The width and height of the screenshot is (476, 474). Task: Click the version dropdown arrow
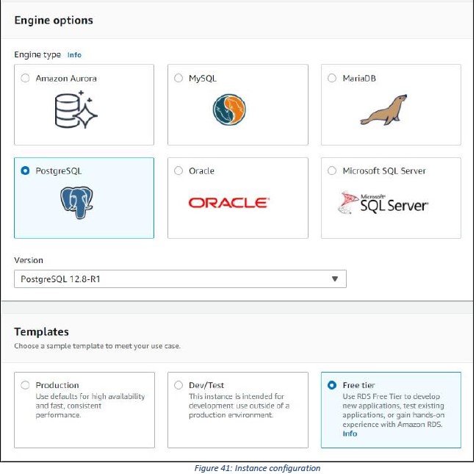click(x=335, y=279)
